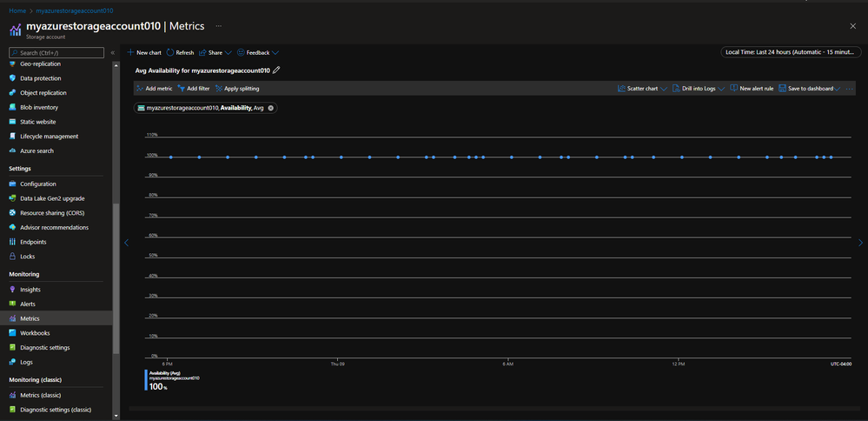Click the "UTC-04:00" timezone label
Viewport: 868px width, 421px height.
840,364
